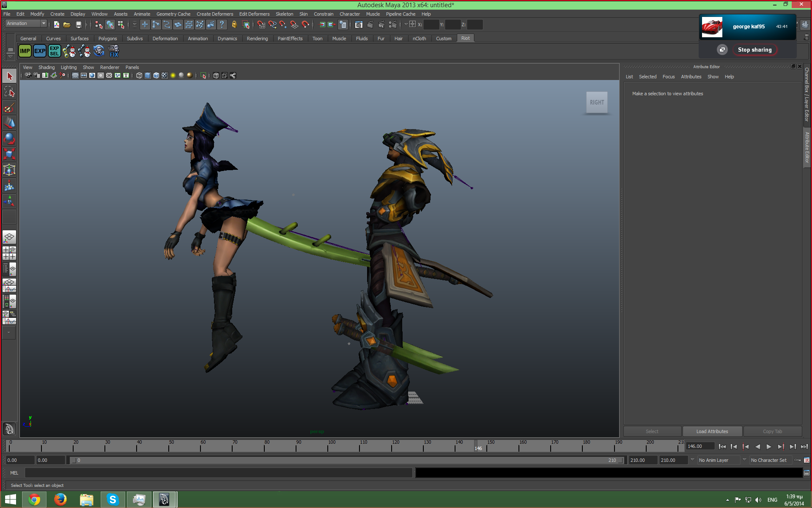Click the Load Attributes button
The height and width of the screenshot is (508, 812).
(712, 431)
